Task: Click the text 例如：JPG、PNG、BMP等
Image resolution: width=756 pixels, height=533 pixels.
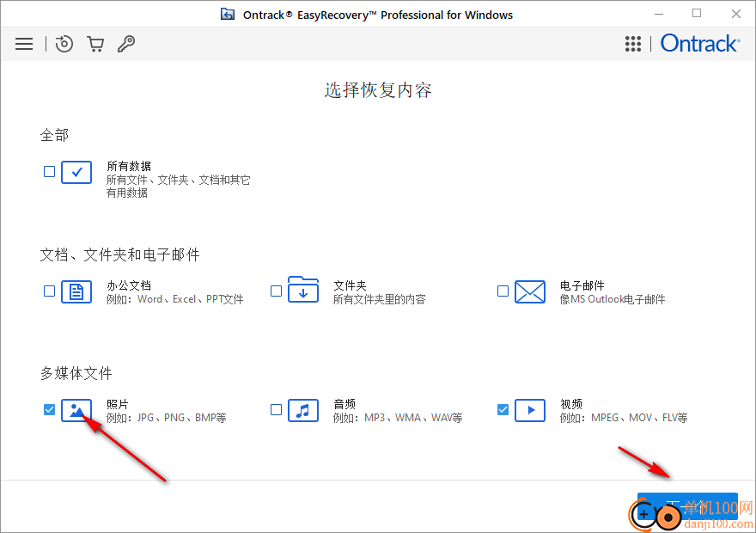Action: tap(167, 418)
